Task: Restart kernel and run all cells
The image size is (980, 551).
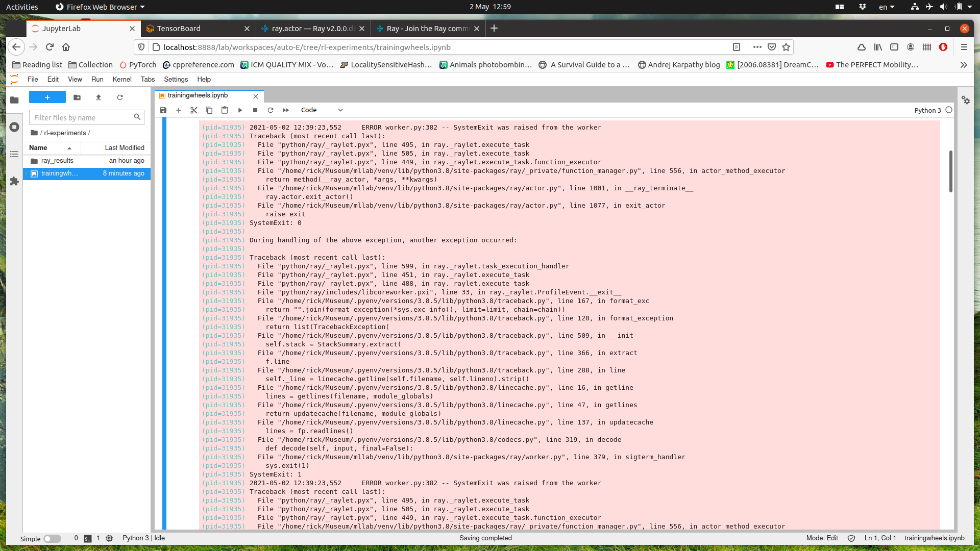Action: click(286, 110)
